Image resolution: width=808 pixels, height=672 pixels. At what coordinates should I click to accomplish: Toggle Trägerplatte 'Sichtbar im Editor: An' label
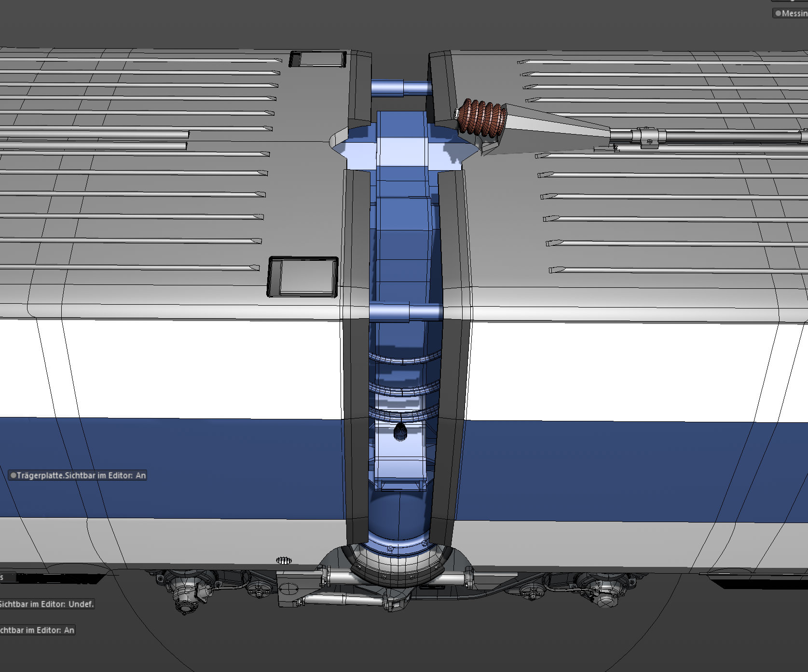[x=77, y=475]
